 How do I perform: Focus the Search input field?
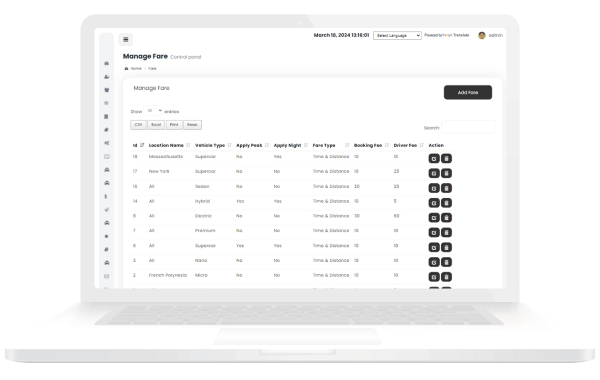[x=468, y=127]
